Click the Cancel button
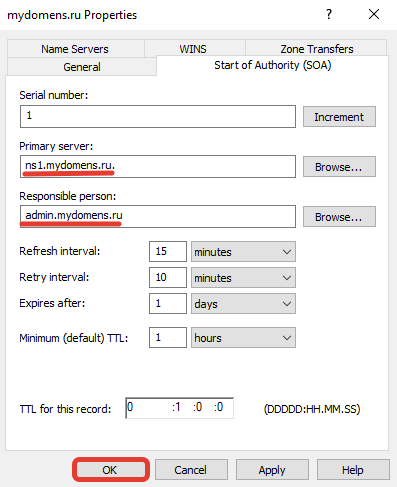Image resolution: width=397 pixels, height=487 pixels. coord(191,470)
